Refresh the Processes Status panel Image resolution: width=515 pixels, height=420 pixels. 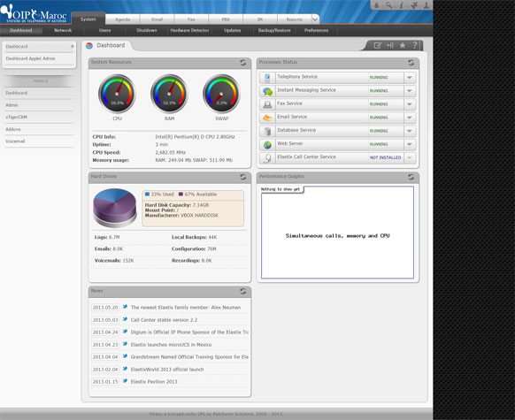[411, 63]
